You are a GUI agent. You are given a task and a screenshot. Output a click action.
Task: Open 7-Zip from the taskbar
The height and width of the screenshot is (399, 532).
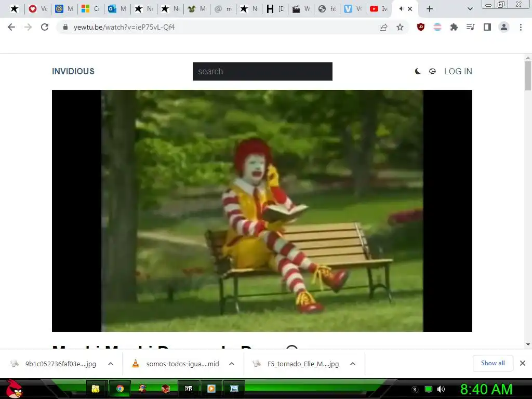[x=189, y=389]
